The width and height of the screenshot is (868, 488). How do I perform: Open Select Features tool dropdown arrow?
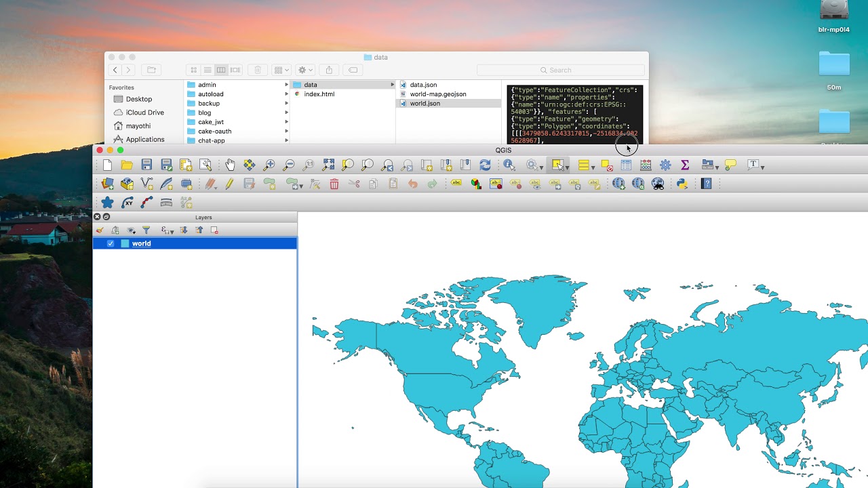click(567, 167)
